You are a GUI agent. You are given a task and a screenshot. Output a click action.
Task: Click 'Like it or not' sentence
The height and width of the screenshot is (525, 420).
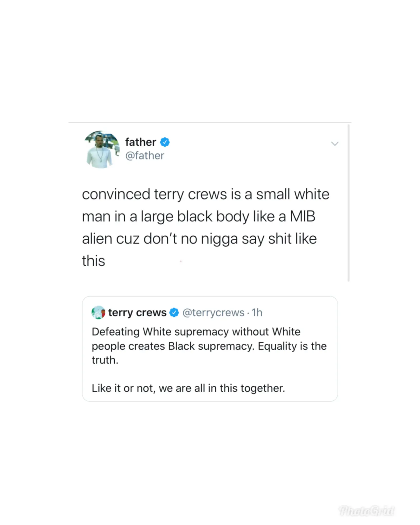[188, 388]
